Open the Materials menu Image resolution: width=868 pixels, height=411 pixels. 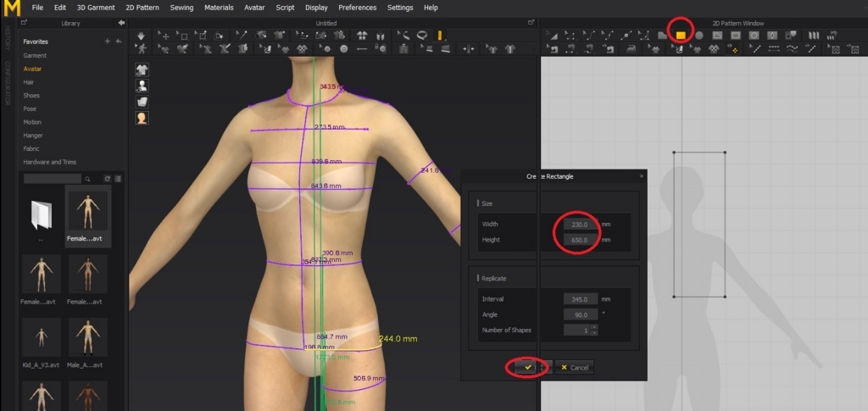(x=219, y=8)
